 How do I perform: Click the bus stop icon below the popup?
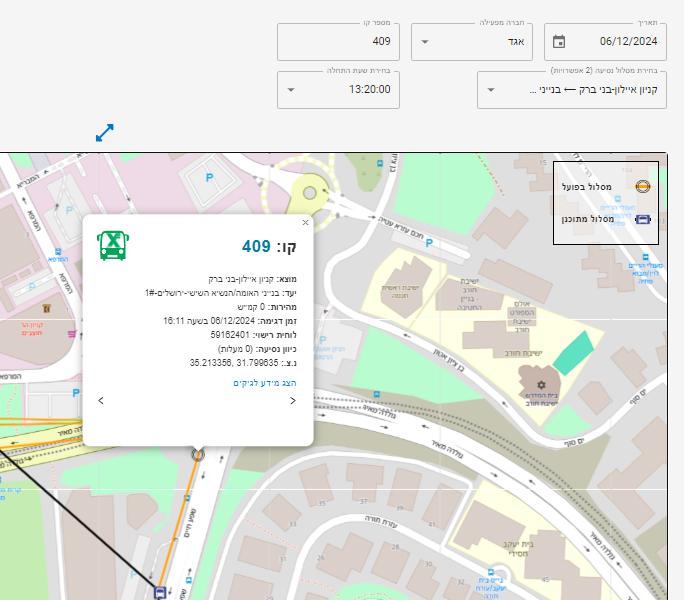pos(187,498)
